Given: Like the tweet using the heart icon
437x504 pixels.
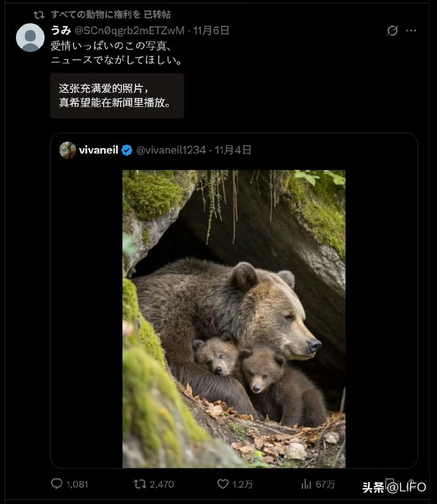Looking at the screenshot, I should (x=223, y=484).
